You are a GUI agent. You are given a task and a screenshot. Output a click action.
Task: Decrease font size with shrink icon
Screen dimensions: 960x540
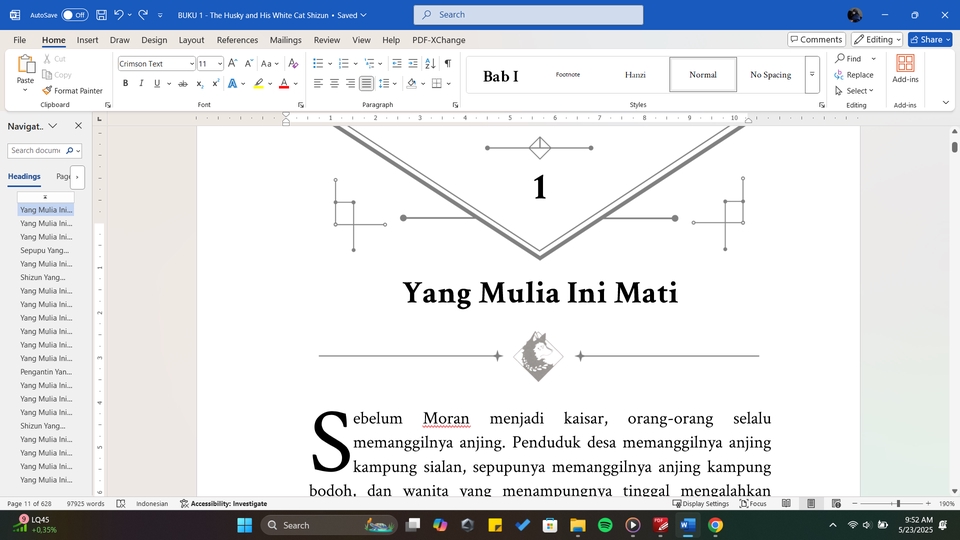248,63
